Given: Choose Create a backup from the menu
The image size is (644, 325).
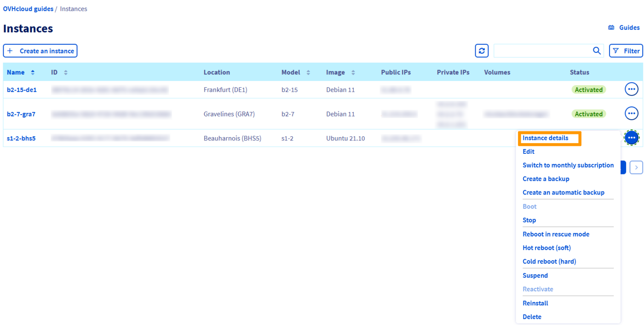Looking at the screenshot, I should (x=546, y=179).
